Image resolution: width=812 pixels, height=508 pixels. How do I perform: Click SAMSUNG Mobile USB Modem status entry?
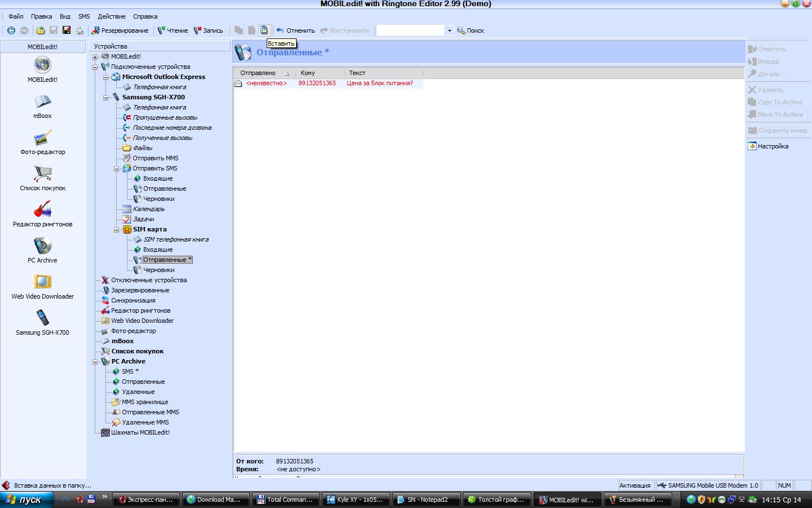[x=708, y=485]
